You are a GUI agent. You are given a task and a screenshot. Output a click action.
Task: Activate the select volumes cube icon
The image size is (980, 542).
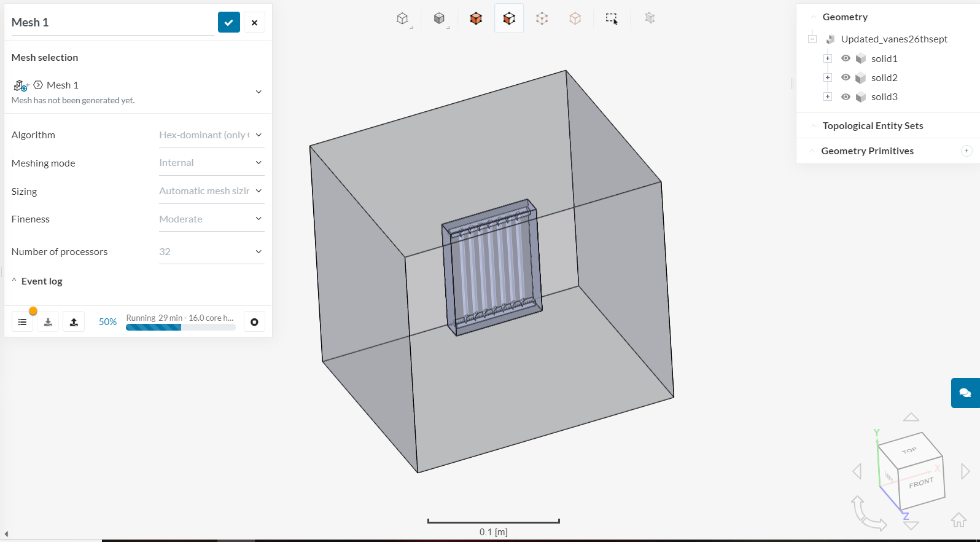(x=476, y=18)
